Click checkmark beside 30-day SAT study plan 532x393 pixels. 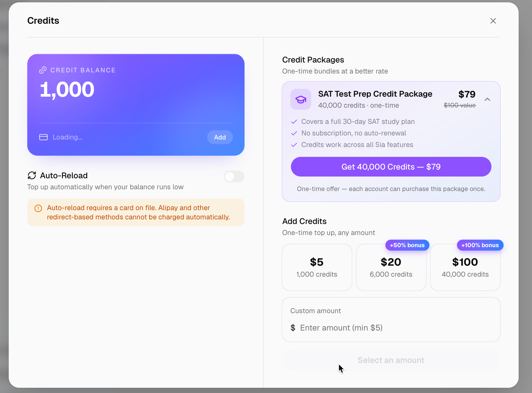294,122
